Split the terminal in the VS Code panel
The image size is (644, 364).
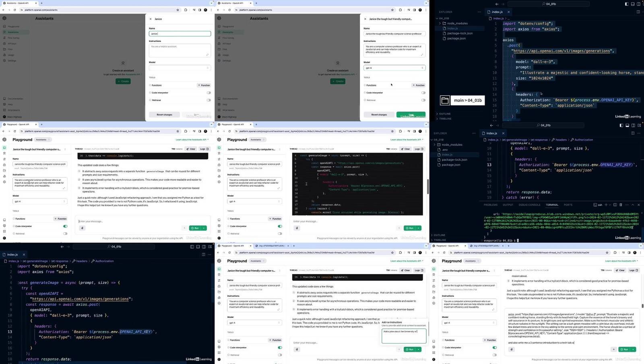point(615,205)
